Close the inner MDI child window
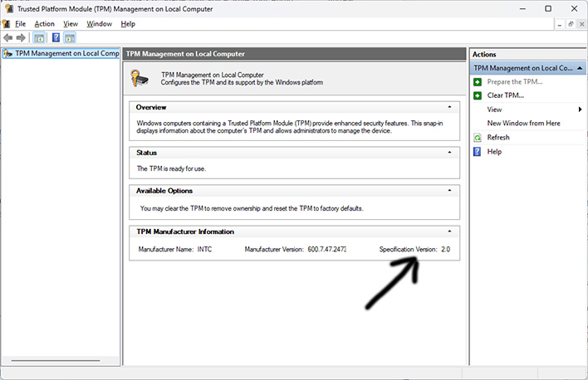 [581, 24]
